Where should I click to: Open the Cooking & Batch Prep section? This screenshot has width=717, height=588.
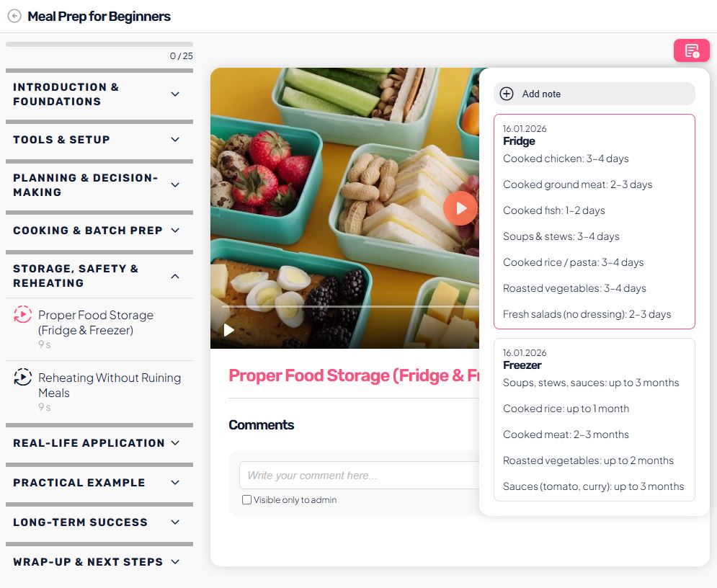[x=175, y=231]
